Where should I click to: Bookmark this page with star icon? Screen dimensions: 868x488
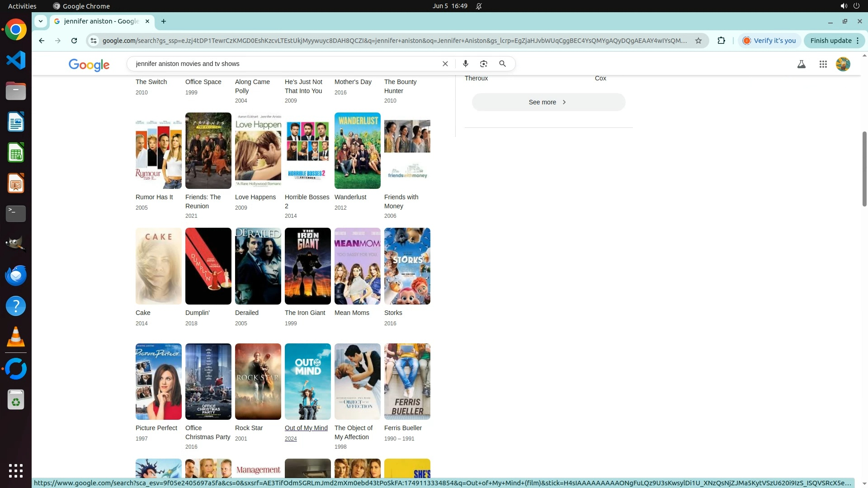click(698, 41)
